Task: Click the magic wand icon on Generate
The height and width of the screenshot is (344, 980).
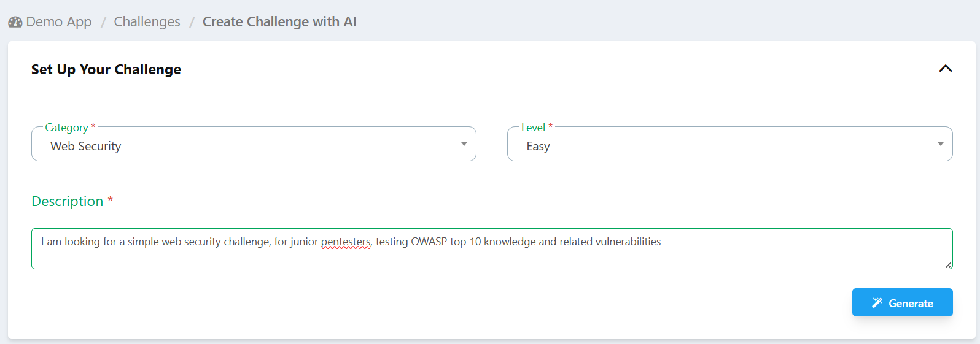Action: 877,303
